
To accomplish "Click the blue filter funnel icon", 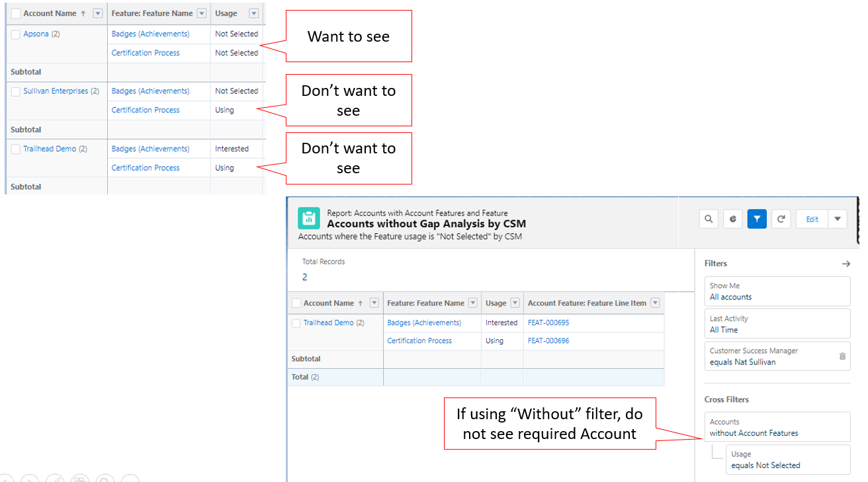I will pyautogui.click(x=757, y=220).
